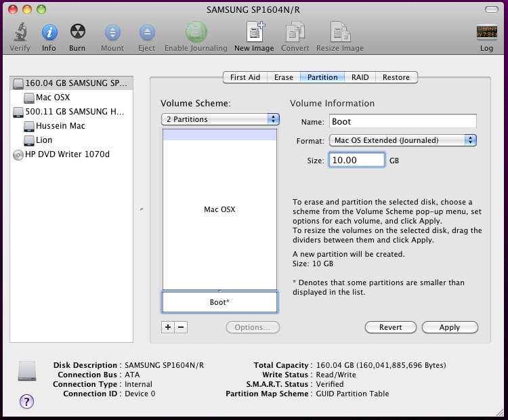Click 'Total Capacity' 160.04 GB value
508x420 pixels.
[381, 365]
